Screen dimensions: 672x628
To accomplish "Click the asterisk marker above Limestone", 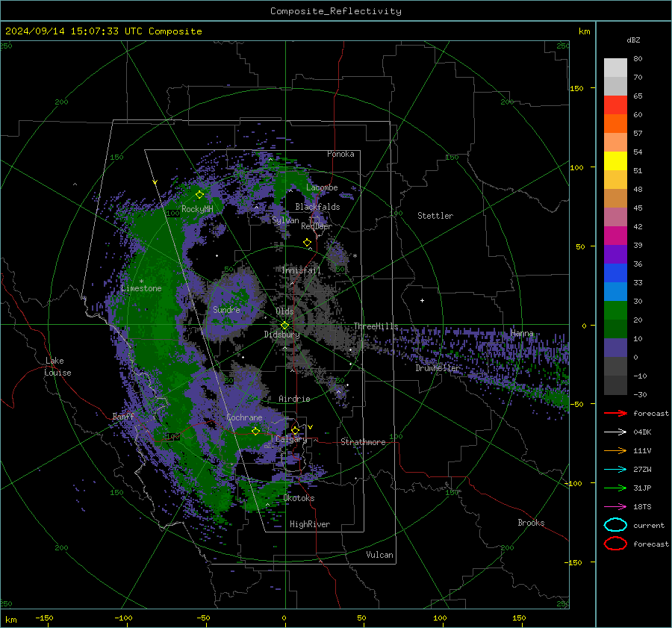I will click(x=141, y=282).
